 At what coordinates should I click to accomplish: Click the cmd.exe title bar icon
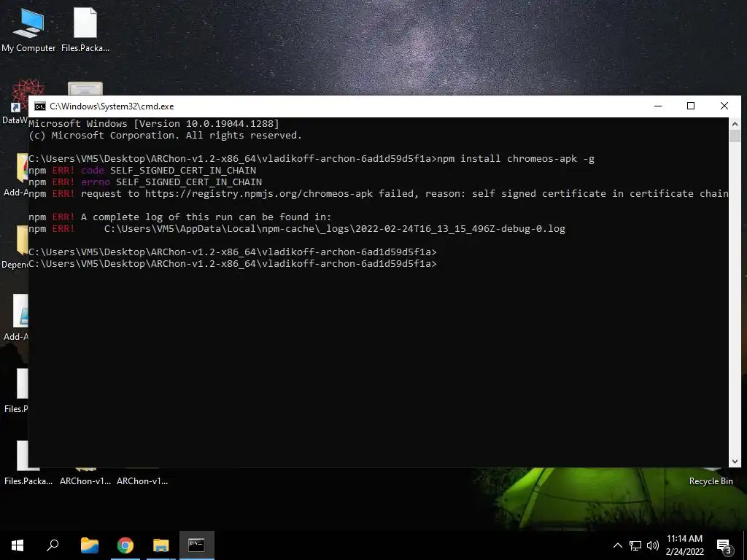[x=40, y=106]
